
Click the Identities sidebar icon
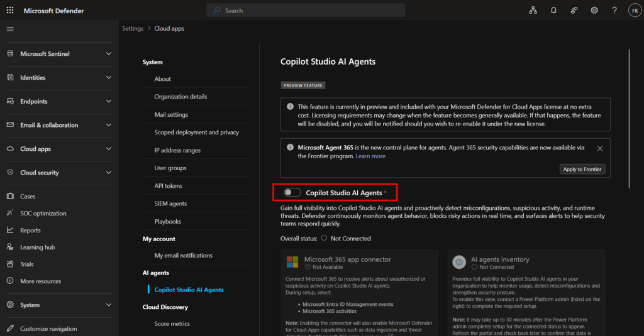click(10, 77)
